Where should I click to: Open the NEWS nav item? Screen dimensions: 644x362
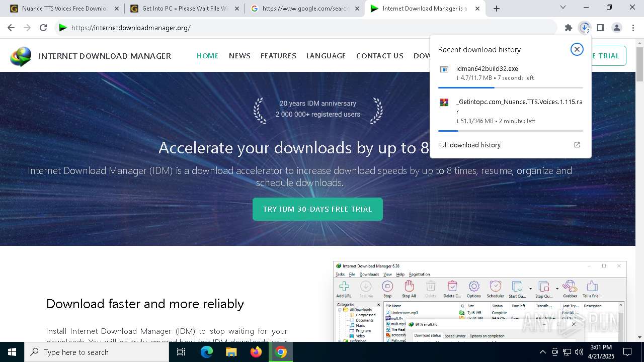pos(239,56)
